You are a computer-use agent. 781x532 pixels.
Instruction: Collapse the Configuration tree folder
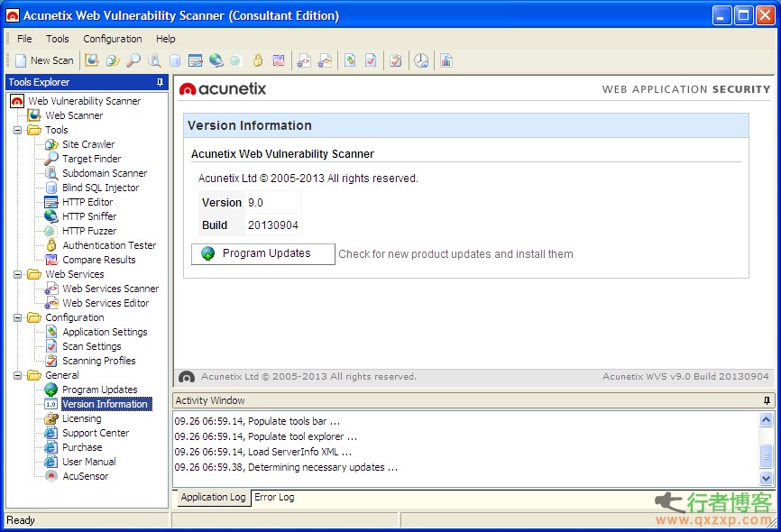click(x=17, y=317)
